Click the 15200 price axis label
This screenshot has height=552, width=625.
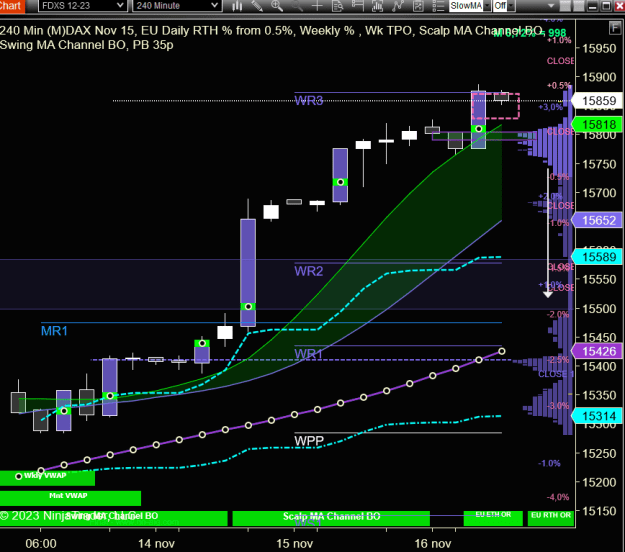(x=599, y=482)
